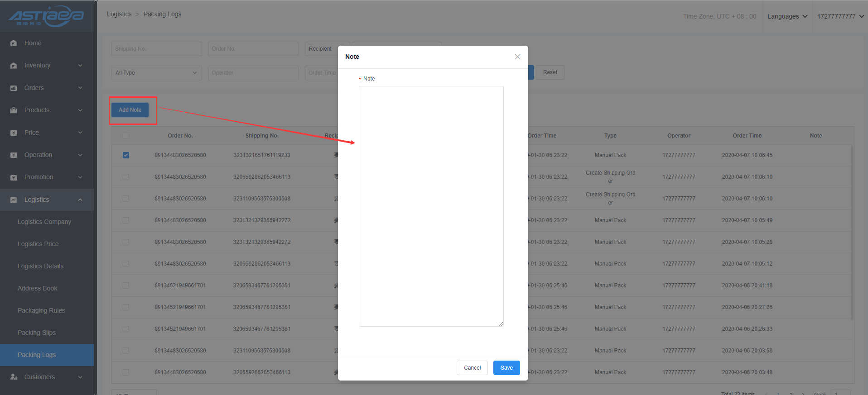
Task: Save the note
Action: coord(506,368)
